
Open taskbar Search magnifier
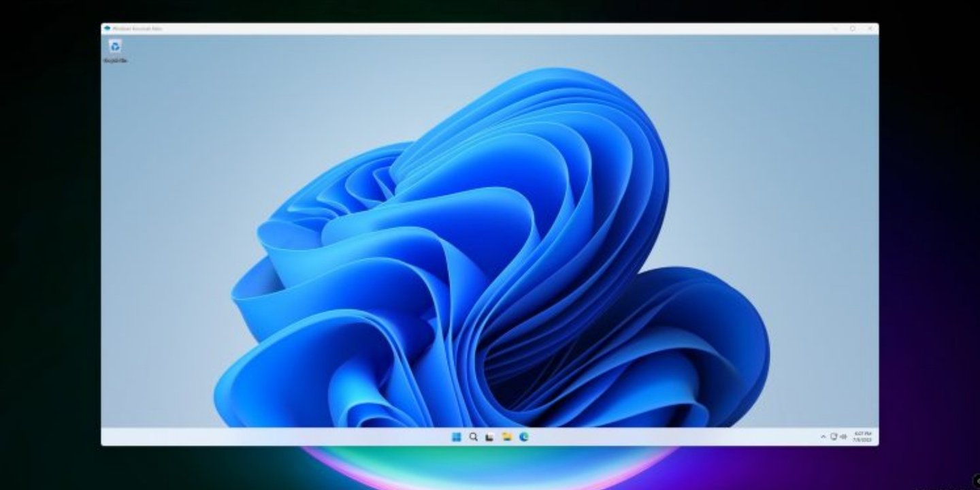pos(473,437)
